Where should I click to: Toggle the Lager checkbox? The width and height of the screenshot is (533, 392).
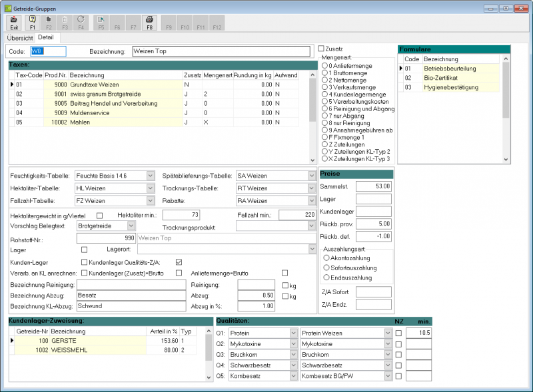85,250
